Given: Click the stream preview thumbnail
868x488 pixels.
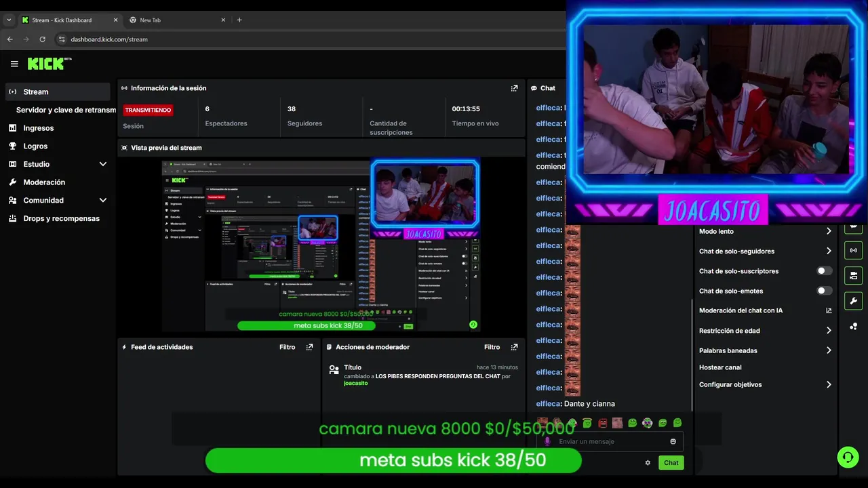Looking at the screenshot, I should (x=321, y=245).
